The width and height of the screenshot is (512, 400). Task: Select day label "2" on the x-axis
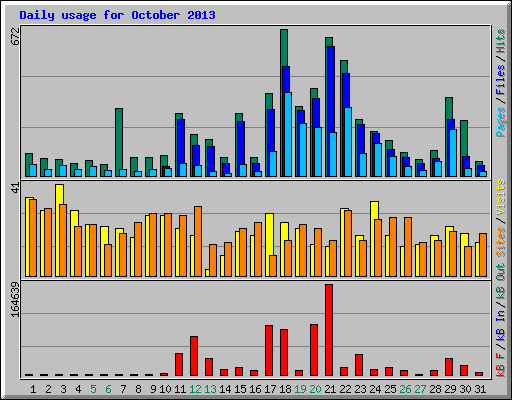tap(48, 389)
